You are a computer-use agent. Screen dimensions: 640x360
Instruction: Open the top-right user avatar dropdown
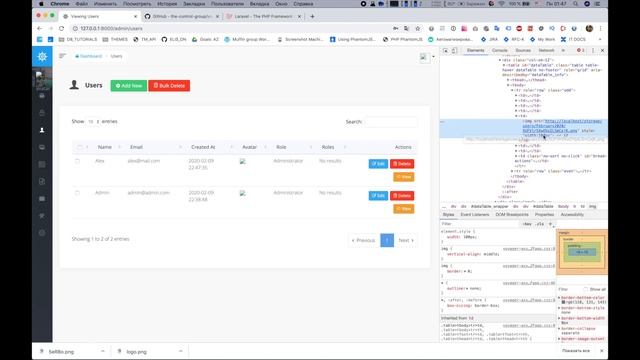coord(427,57)
